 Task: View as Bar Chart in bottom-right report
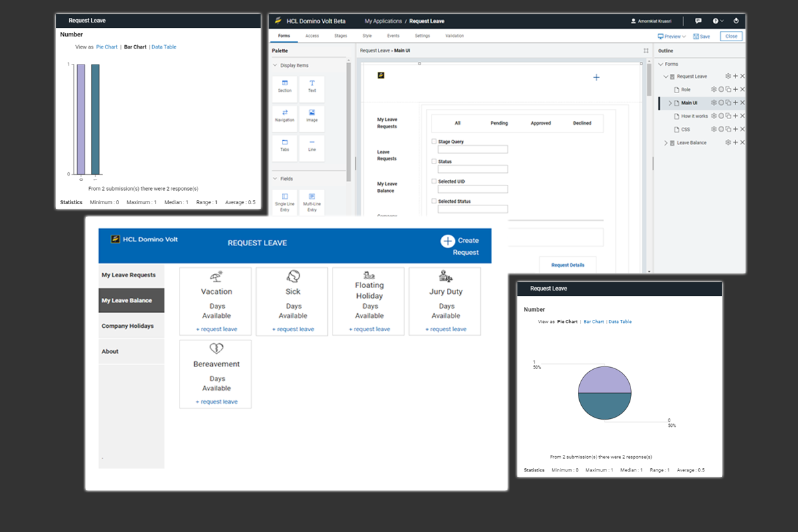tap(594, 322)
